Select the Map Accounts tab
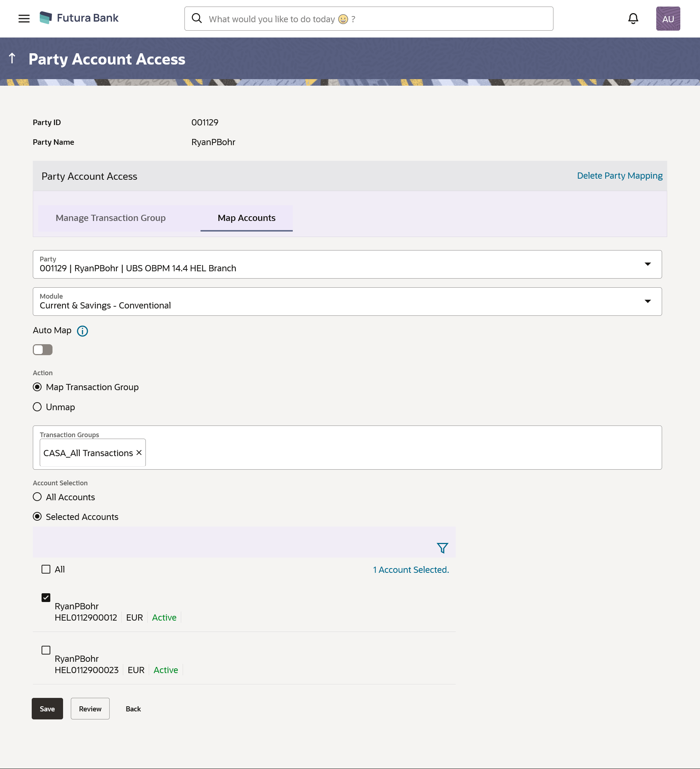This screenshot has width=700, height=769. coord(246,218)
